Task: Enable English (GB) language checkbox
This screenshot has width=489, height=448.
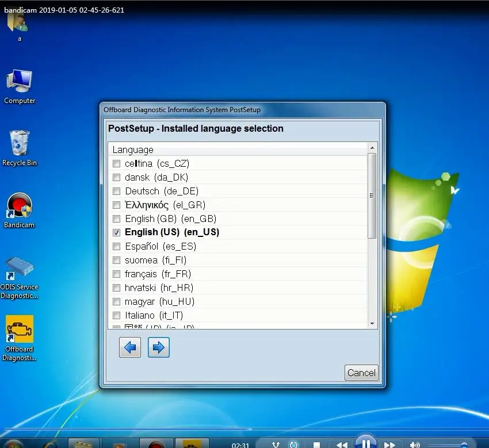Action: pos(116,219)
